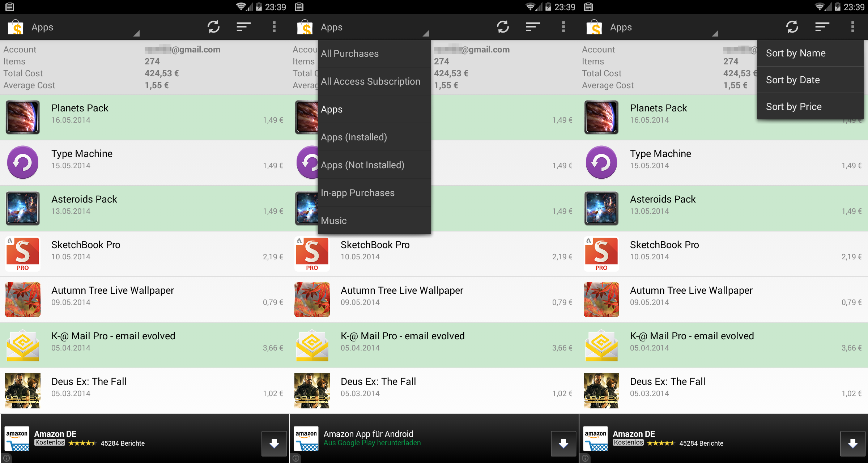Download Amazon App für Android ad button
868x463 pixels.
click(563, 443)
